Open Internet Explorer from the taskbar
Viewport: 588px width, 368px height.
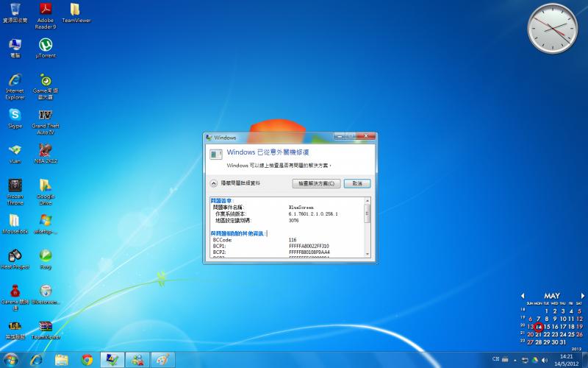(36, 360)
